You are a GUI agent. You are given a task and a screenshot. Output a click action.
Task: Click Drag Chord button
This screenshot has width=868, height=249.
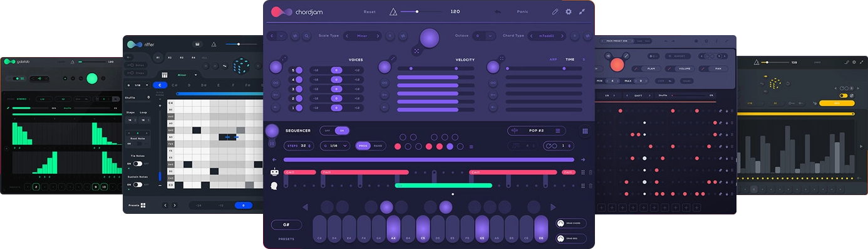[571, 223]
